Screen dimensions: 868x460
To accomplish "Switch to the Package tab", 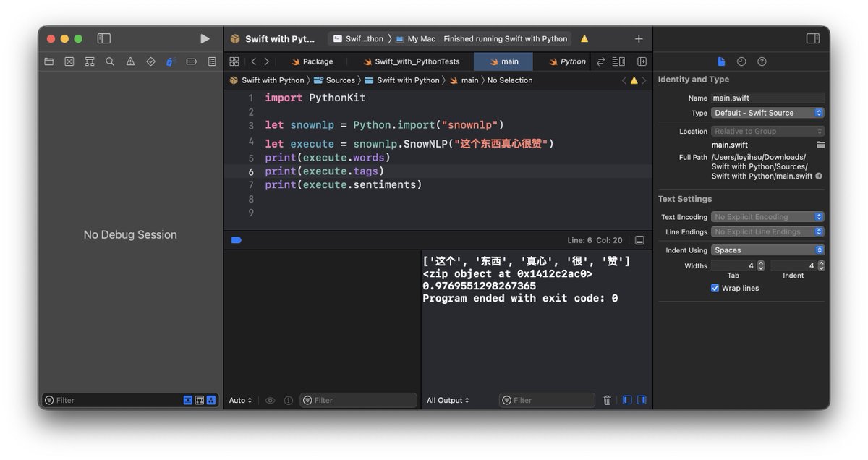I will coord(312,61).
